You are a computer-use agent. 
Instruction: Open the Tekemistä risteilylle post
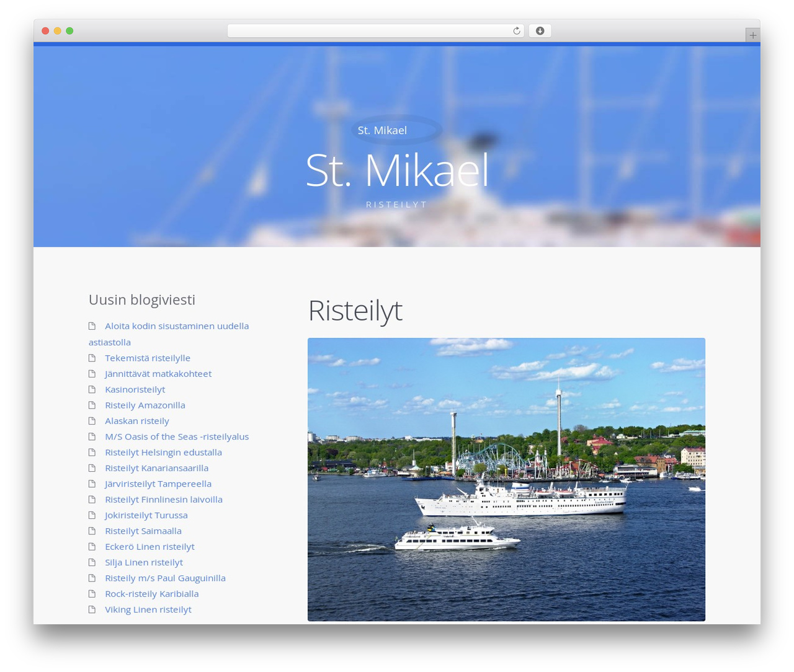click(x=148, y=358)
